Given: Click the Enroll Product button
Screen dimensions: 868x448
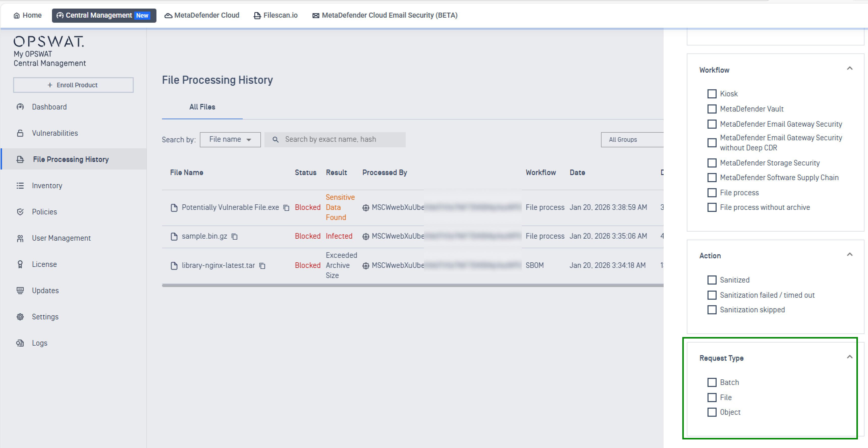Looking at the screenshot, I should 73,85.
